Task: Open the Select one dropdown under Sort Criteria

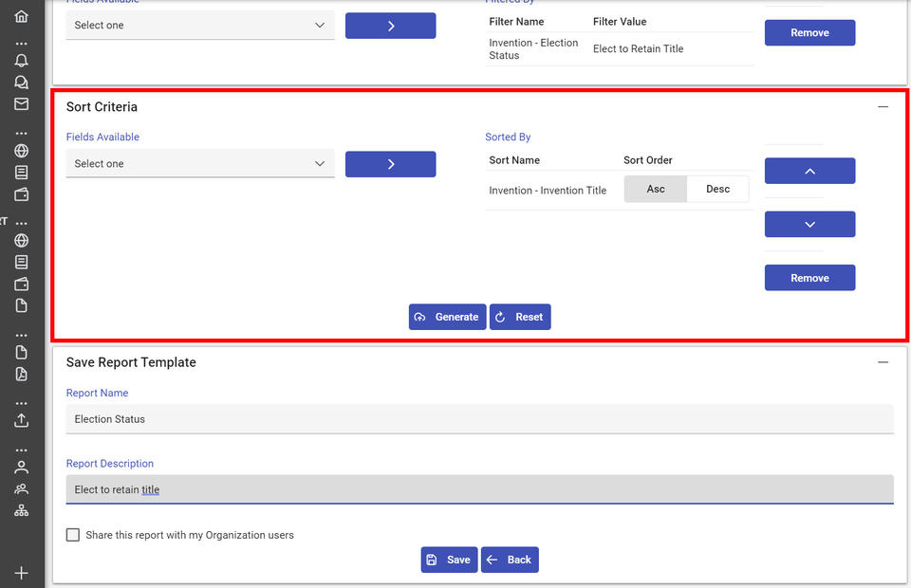Action: pyautogui.click(x=199, y=163)
